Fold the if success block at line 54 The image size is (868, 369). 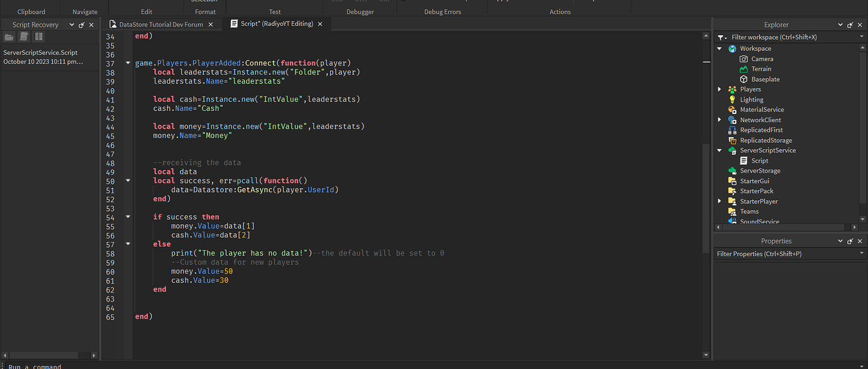tap(128, 217)
